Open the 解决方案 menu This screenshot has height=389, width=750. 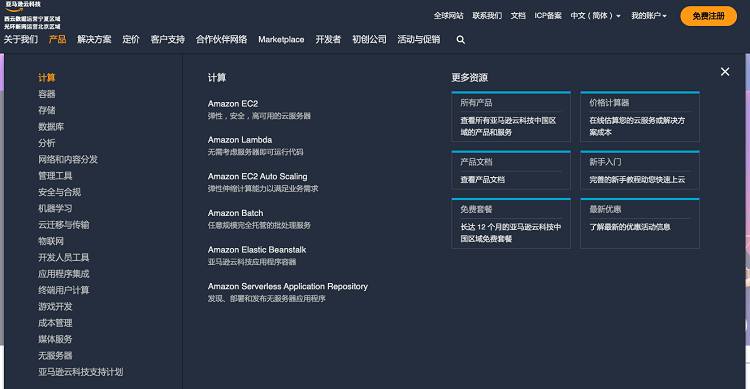tap(94, 39)
